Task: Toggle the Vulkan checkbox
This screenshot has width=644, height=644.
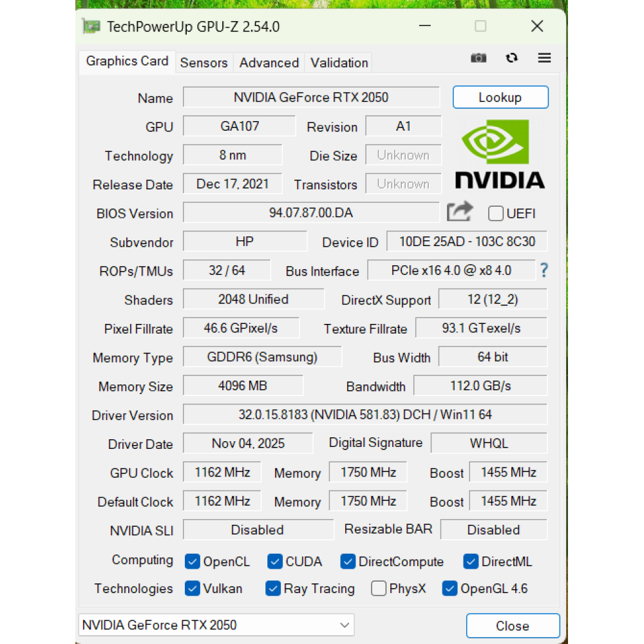Action: (x=192, y=589)
